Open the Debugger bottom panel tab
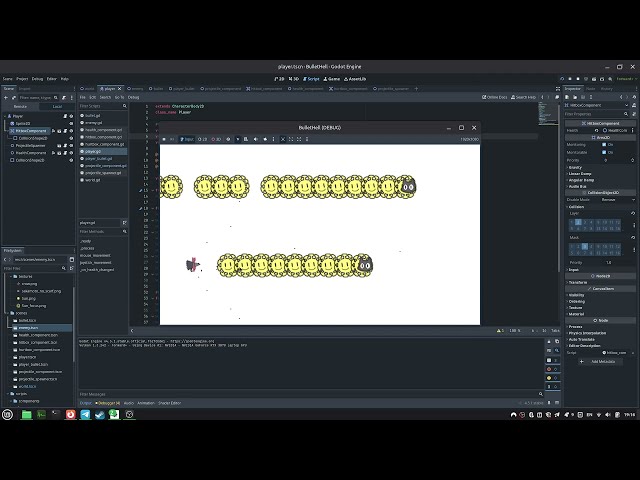The height and width of the screenshot is (480, 640). click(108, 403)
